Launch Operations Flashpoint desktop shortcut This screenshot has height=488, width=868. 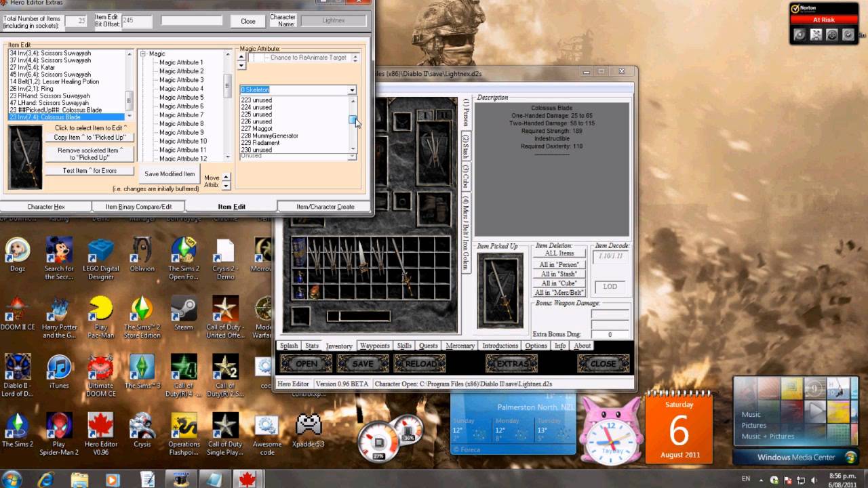click(x=184, y=434)
